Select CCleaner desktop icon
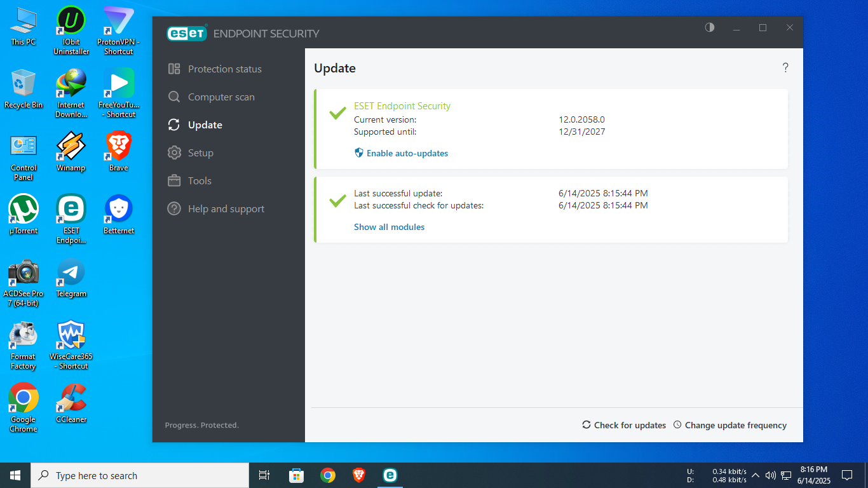The image size is (868, 488). 71,404
